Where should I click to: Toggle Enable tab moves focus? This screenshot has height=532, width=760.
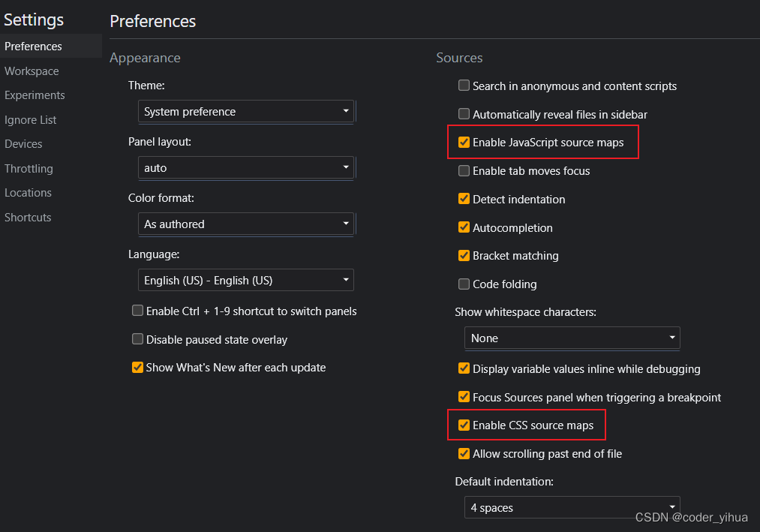464,171
